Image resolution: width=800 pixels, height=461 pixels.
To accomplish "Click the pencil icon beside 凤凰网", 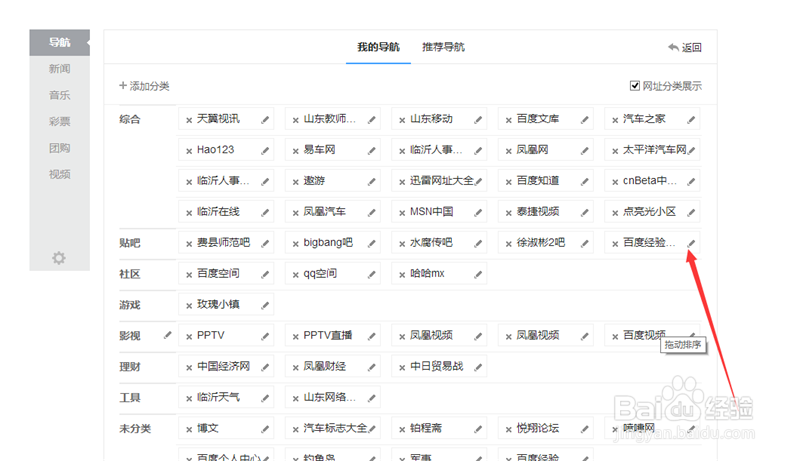I will [x=585, y=150].
